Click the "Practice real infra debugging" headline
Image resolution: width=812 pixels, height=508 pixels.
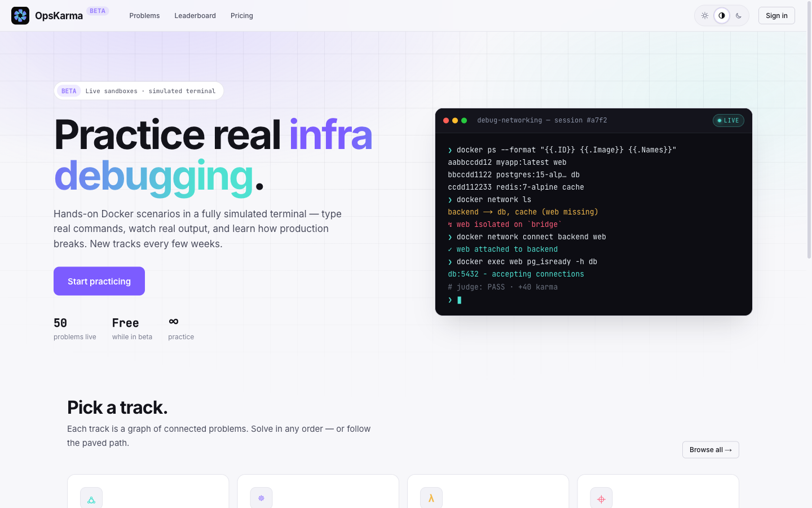click(213, 156)
